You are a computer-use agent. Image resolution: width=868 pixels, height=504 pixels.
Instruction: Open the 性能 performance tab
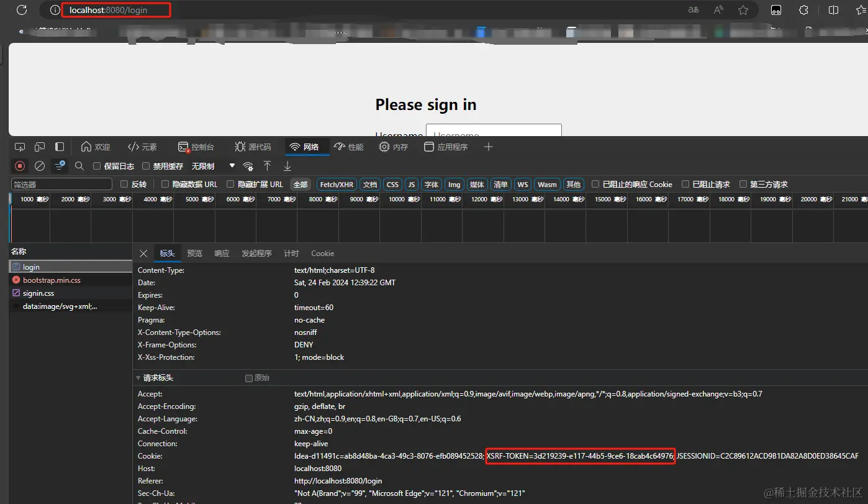click(x=349, y=147)
